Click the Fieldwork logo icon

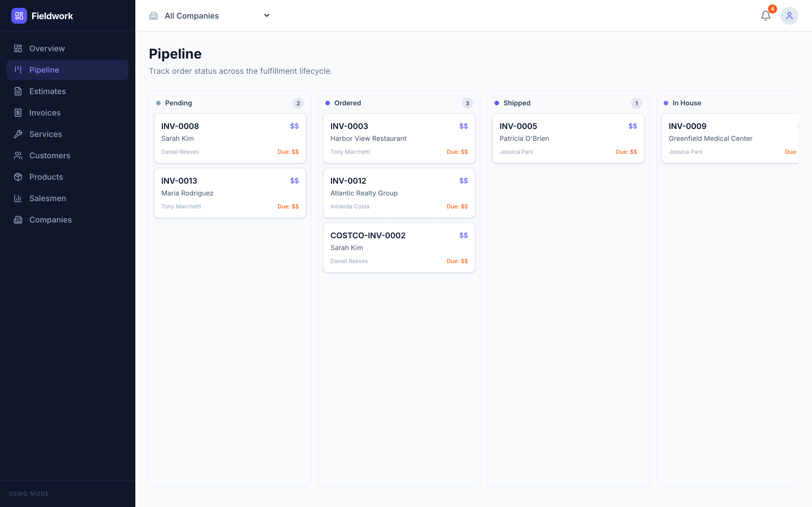[x=19, y=15]
